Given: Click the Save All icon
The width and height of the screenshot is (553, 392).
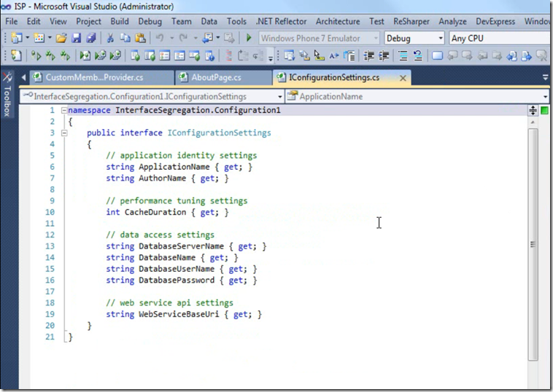Looking at the screenshot, I should point(91,38).
